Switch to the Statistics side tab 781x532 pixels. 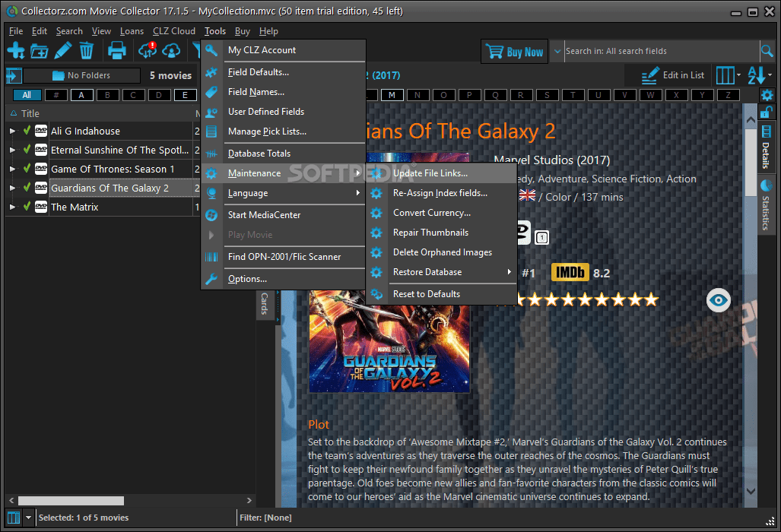(x=766, y=206)
